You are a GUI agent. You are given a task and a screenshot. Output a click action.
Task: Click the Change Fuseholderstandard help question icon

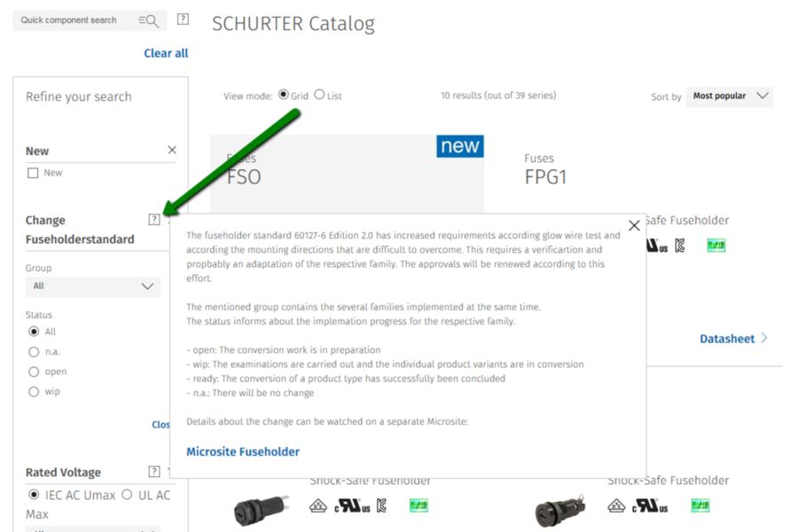[153, 219]
